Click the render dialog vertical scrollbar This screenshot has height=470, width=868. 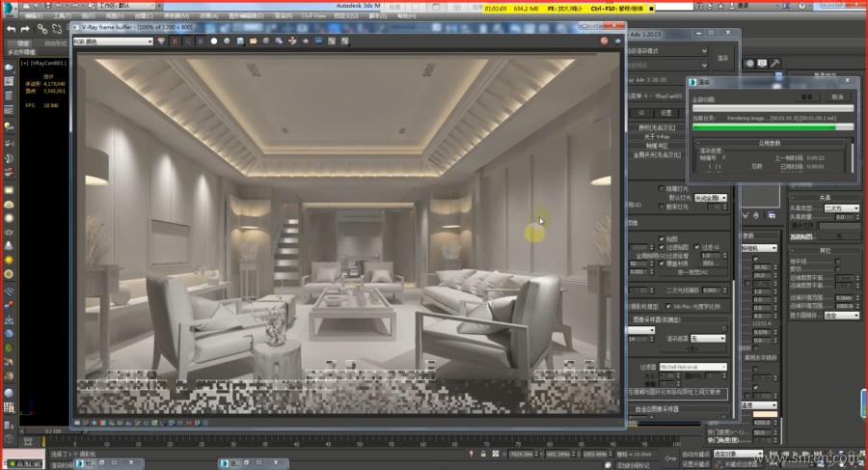point(852,158)
